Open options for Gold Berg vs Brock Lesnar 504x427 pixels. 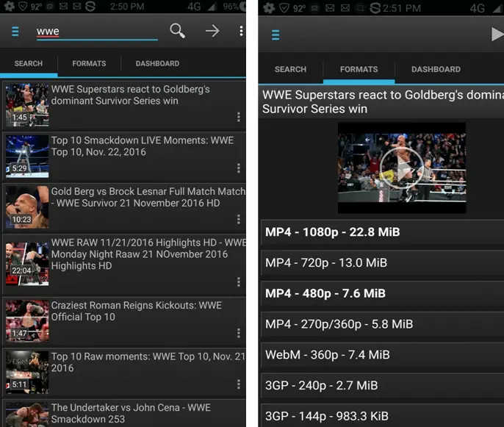(x=239, y=219)
